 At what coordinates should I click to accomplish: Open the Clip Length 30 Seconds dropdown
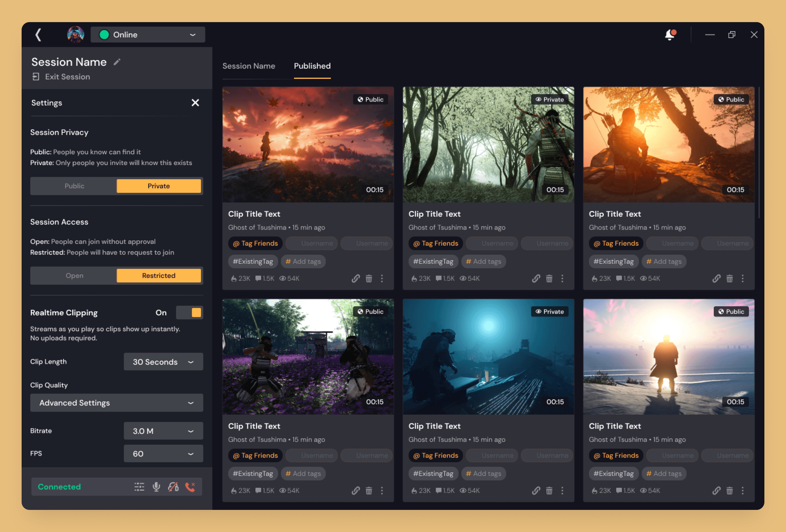[163, 362]
